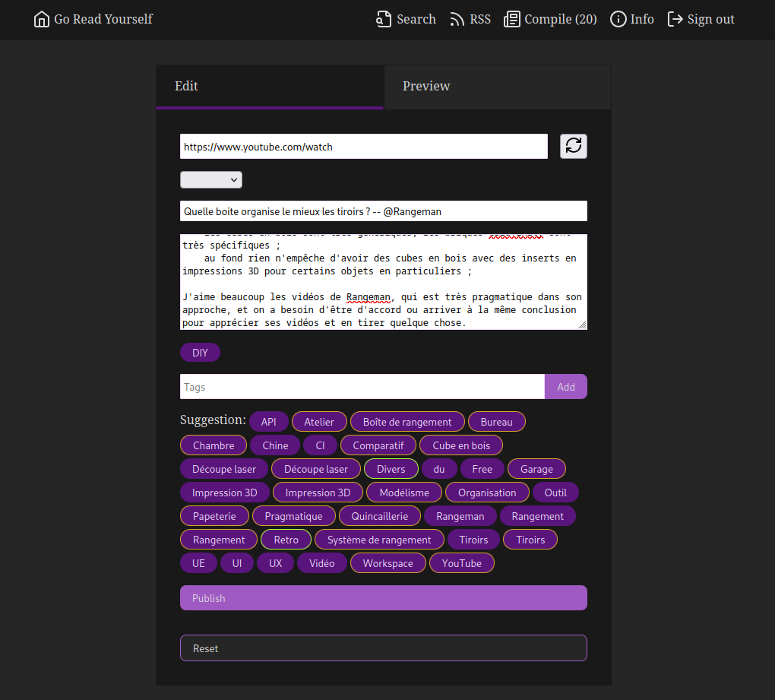Open Search from the top bar
Screen dimensions: 775x700
click(406, 19)
